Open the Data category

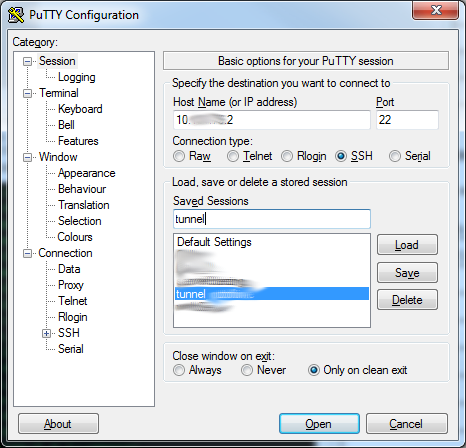click(x=69, y=269)
